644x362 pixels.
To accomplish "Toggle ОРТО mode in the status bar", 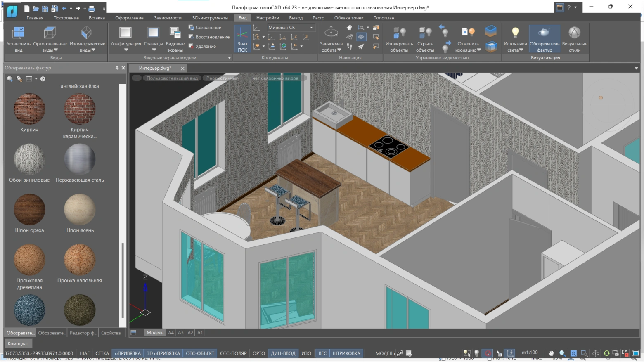I will (x=258, y=353).
